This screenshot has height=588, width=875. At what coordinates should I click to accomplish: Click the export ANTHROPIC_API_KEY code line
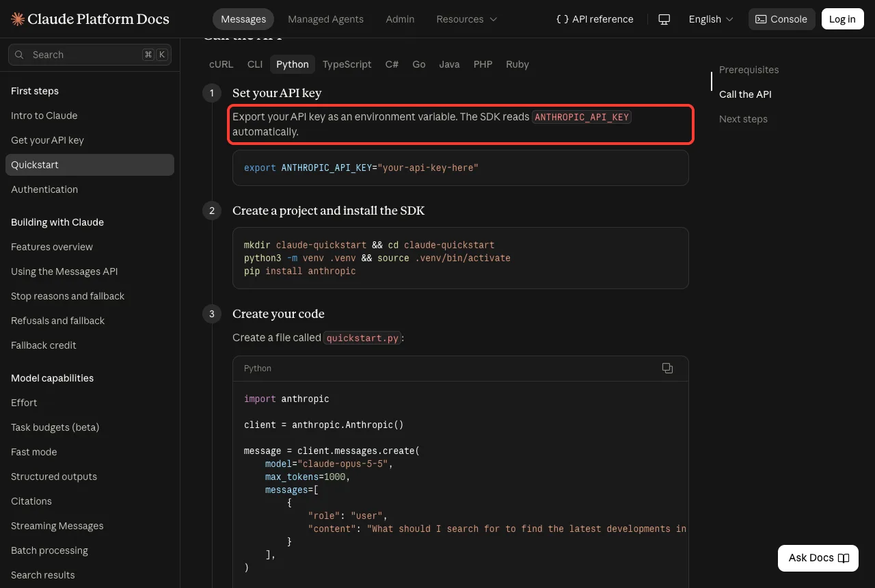[361, 168]
